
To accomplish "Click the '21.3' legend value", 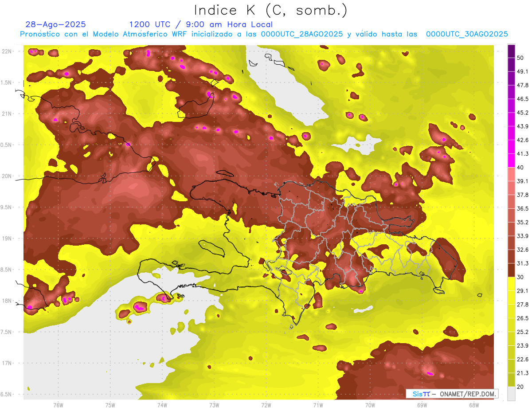I will tap(523, 373).
